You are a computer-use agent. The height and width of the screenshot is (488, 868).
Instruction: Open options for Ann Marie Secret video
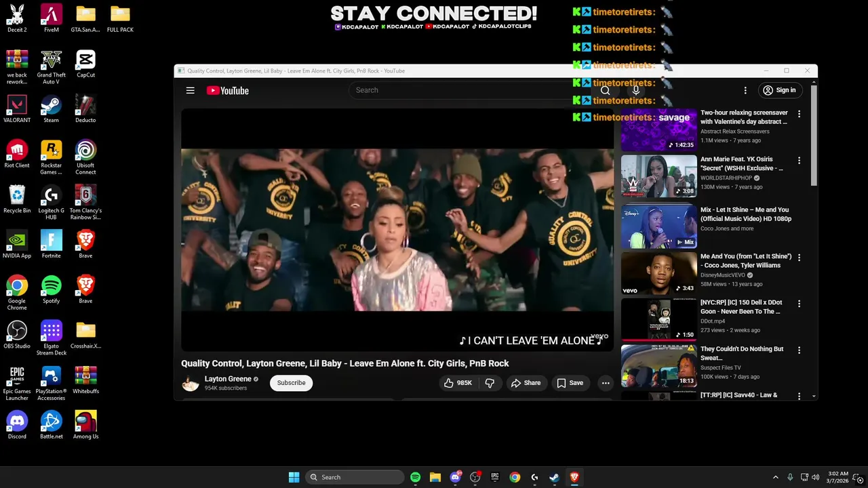pyautogui.click(x=799, y=161)
